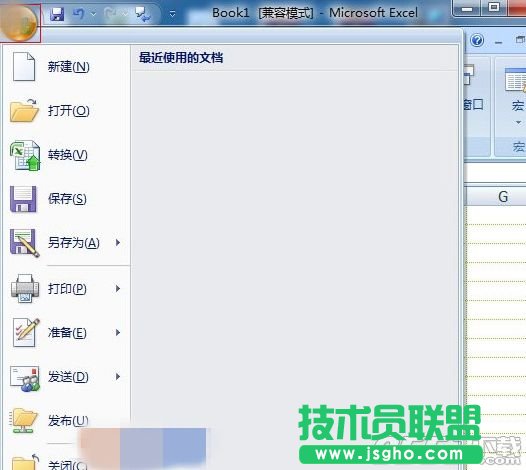
Task: Click the Excel Convert icon
Action: click(x=25, y=155)
